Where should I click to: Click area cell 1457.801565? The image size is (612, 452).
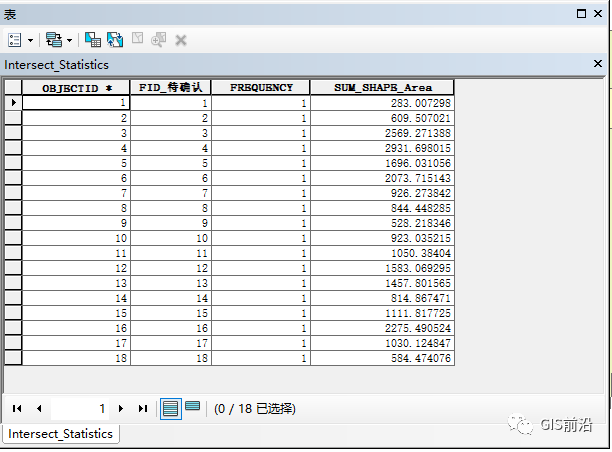[382, 283]
